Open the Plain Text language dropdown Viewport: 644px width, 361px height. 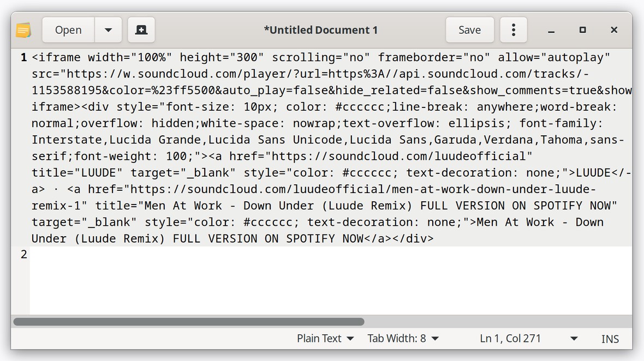[x=325, y=339]
